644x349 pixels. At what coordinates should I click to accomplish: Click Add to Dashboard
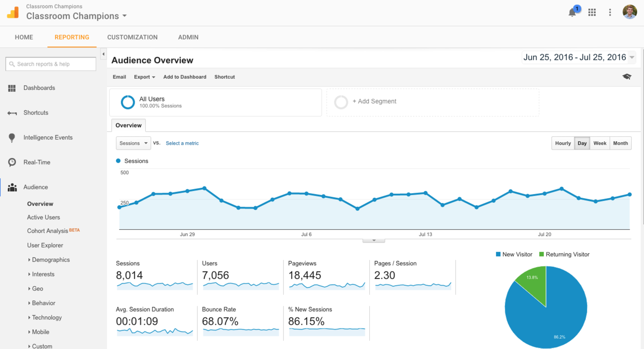tap(185, 77)
